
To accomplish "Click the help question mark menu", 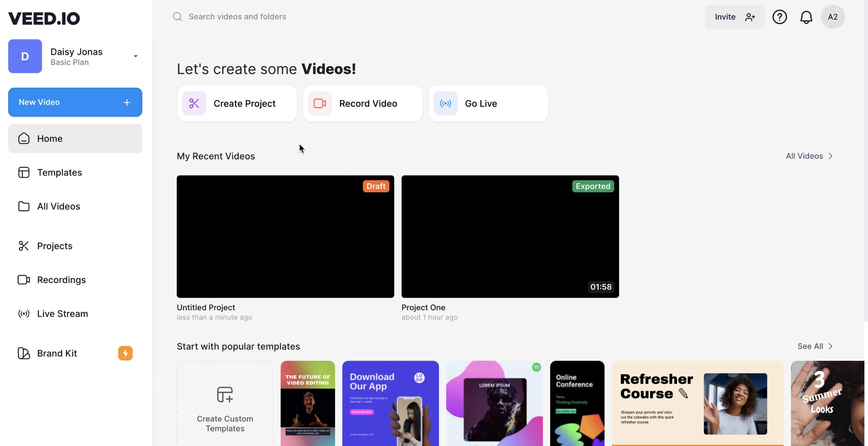I will [x=779, y=16].
